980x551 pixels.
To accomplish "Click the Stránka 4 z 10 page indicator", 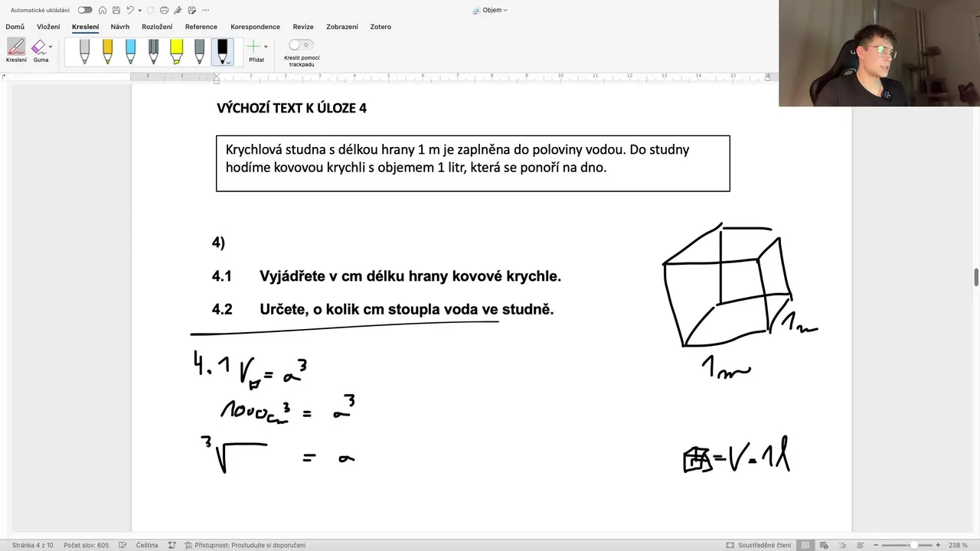I will 32,545.
